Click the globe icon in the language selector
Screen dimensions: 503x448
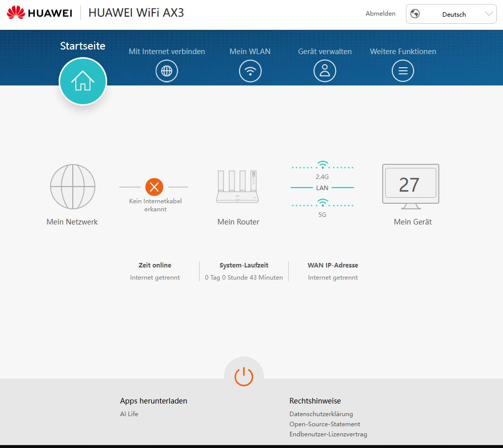pyautogui.click(x=415, y=14)
